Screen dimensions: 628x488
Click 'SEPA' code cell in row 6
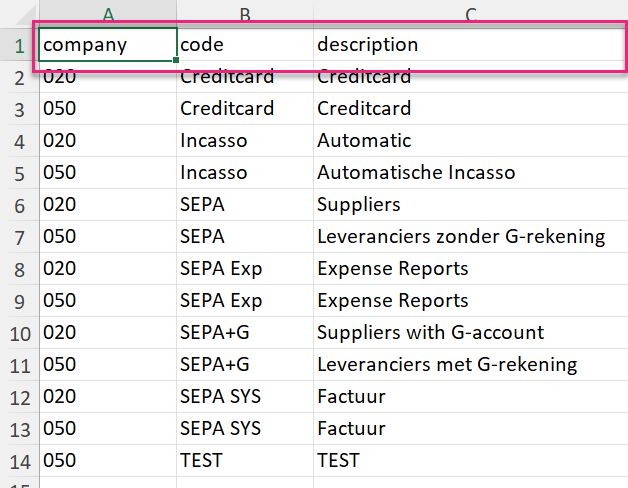click(x=245, y=205)
